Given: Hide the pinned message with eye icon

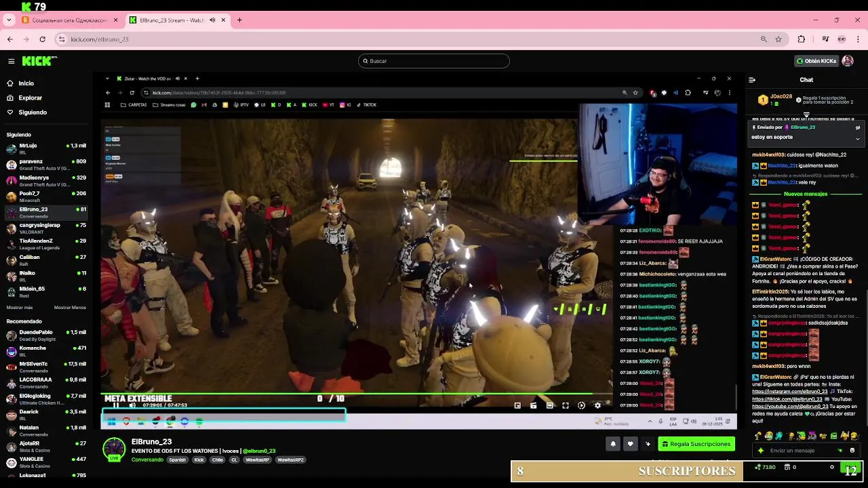Looking at the screenshot, I should (x=857, y=127).
